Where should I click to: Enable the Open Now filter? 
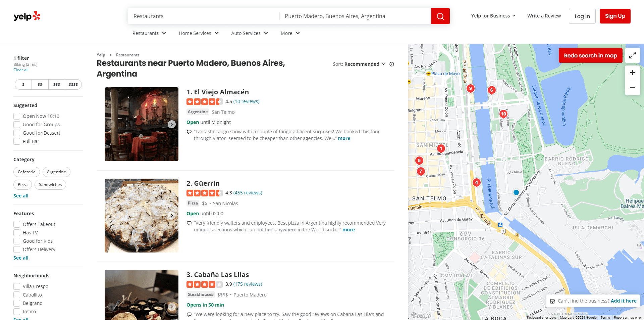(x=16, y=116)
